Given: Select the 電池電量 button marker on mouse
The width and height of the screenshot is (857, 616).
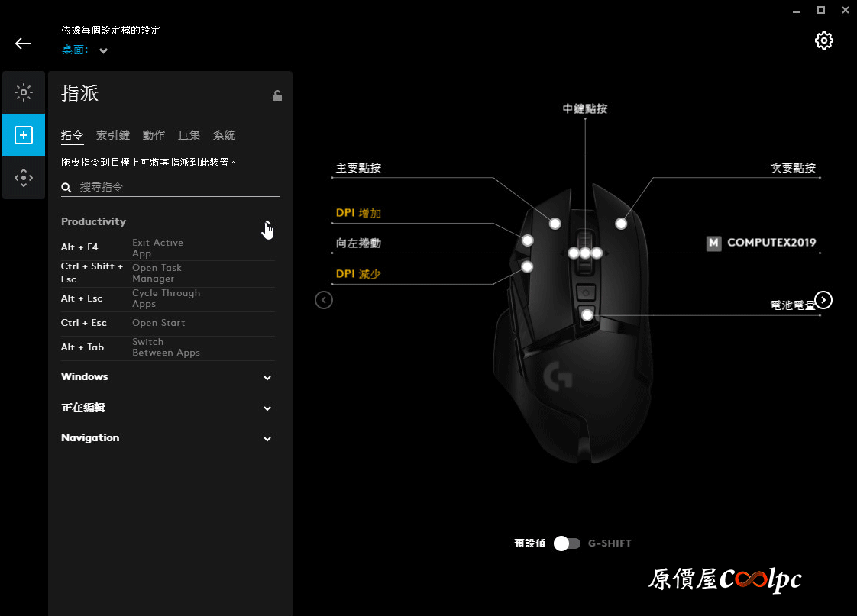Looking at the screenshot, I should (x=587, y=315).
